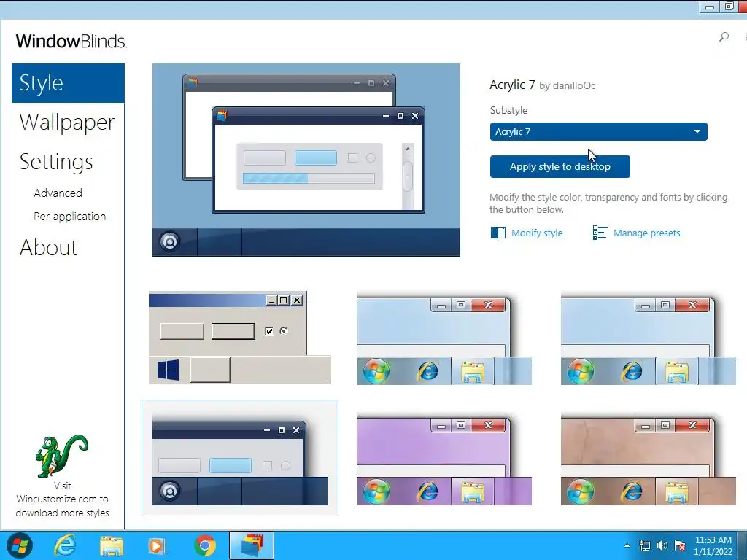Select the purple Aero style thumbnail
Image resolution: width=747 pixels, height=560 pixels.
point(444,459)
